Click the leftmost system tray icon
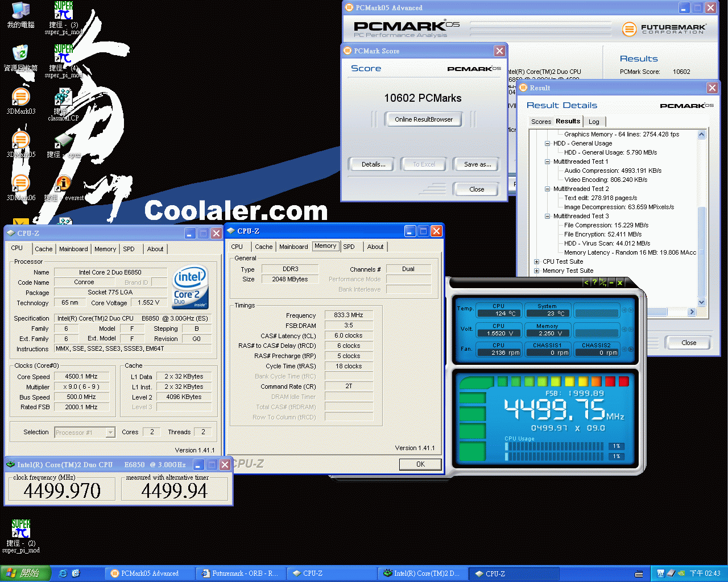728x582 pixels. (660, 573)
